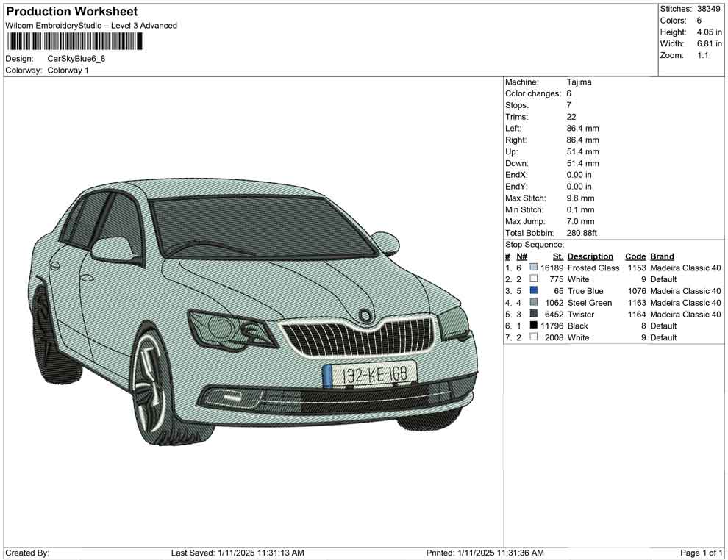The image size is (728, 560).
Task: Click the Production Worksheet title
Action: [x=71, y=12]
